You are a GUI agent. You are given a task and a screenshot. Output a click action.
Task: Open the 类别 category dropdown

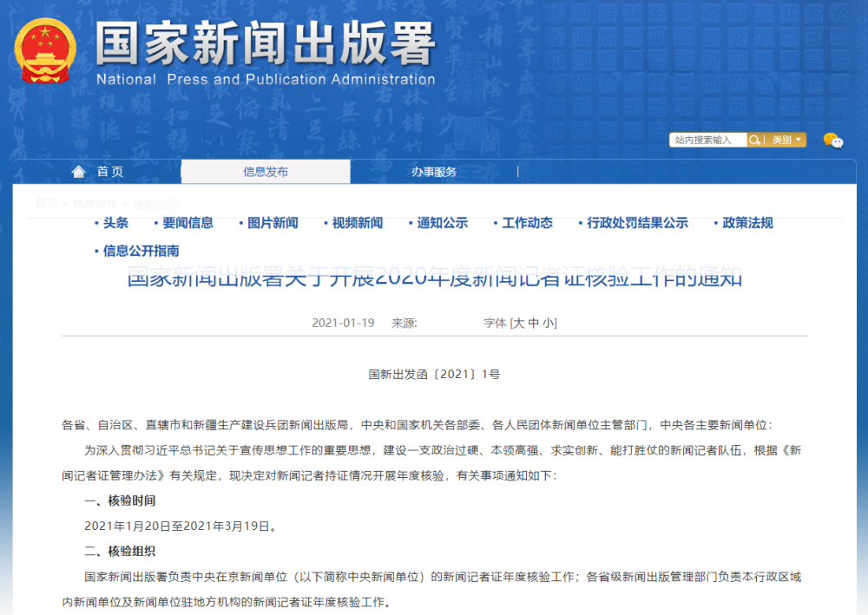click(786, 140)
